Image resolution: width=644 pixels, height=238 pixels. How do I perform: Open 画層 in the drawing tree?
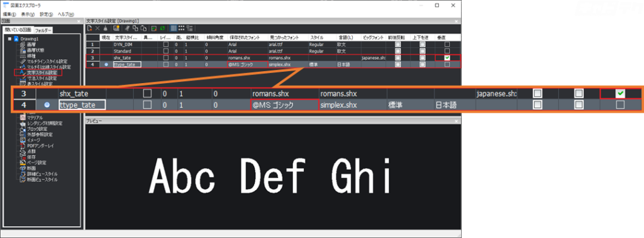pos(31,45)
